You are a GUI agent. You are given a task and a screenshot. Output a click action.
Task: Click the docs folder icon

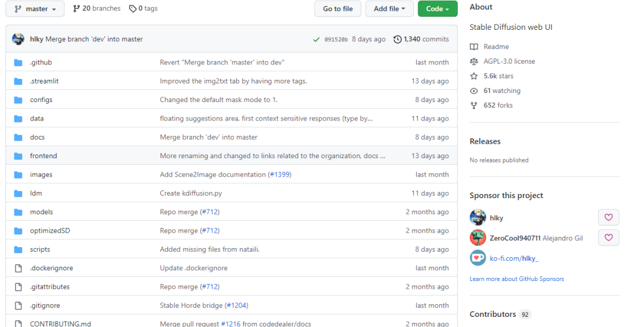coord(18,137)
